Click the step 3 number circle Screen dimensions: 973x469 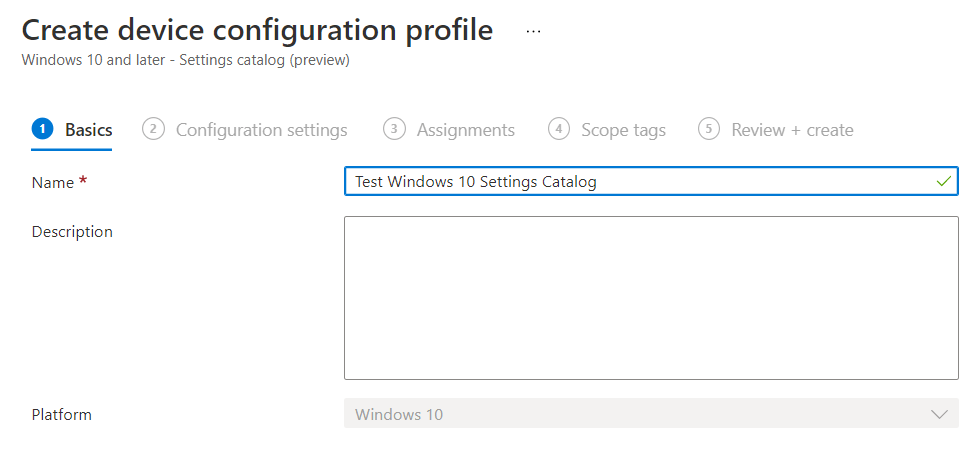pyautogui.click(x=394, y=129)
